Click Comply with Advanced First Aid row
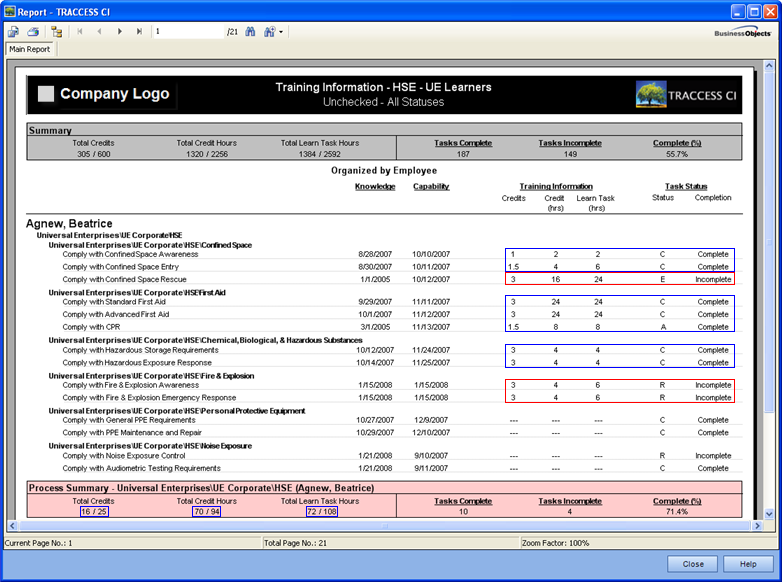The height and width of the screenshot is (582, 782). (384, 314)
